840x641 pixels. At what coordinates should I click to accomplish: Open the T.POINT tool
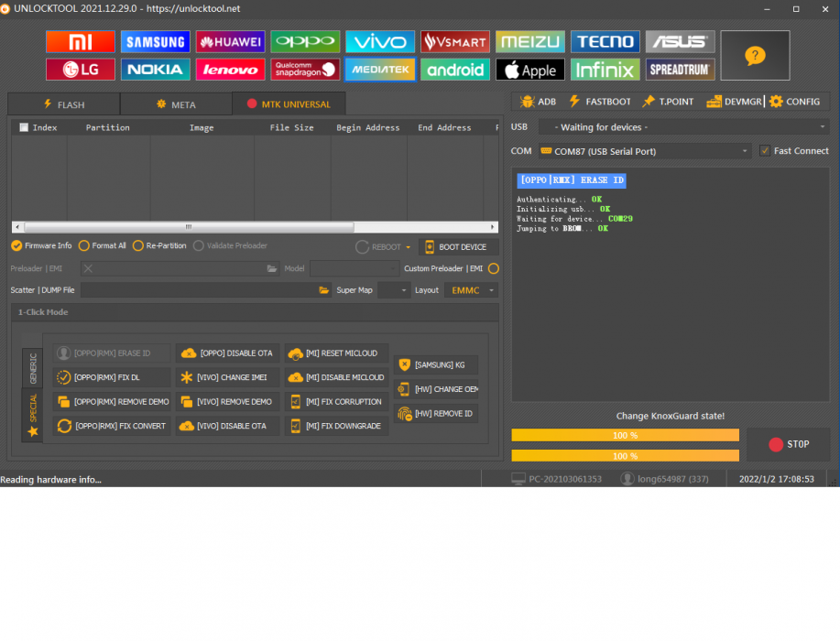[669, 102]
